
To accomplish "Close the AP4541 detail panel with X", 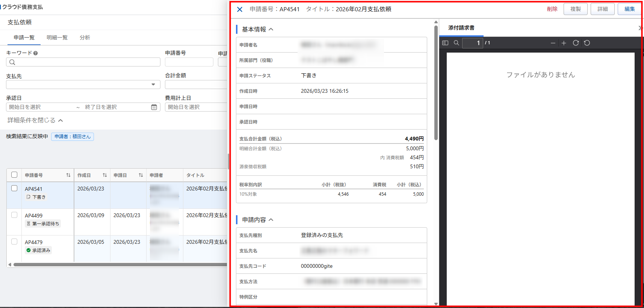I will click(x=240, y=9).
